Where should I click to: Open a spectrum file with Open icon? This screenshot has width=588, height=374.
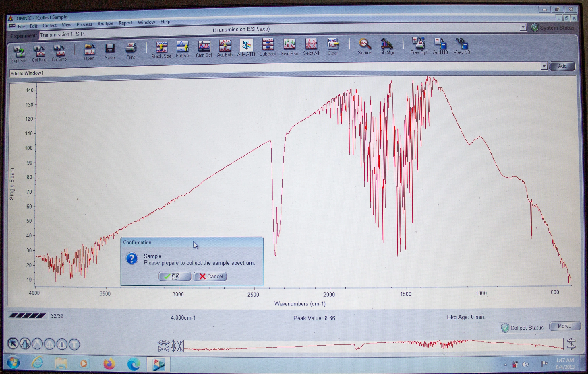click(89, 52)
